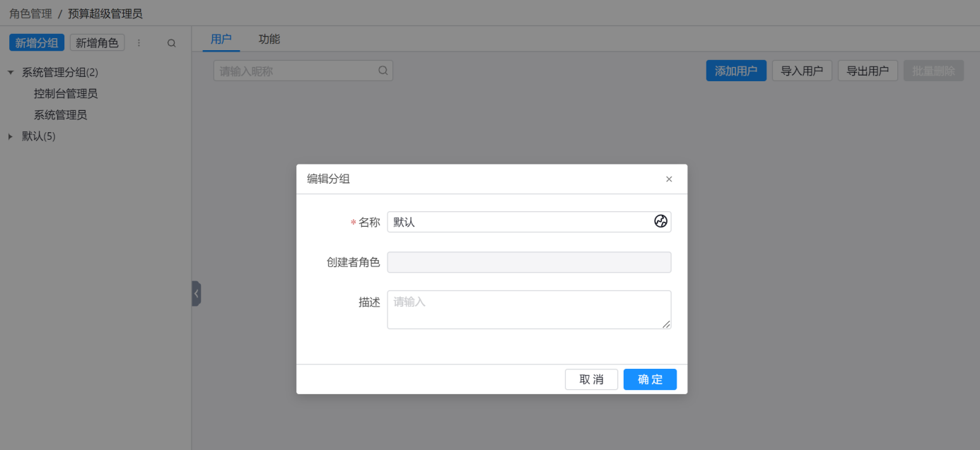Click the round icon inside the 名称 field

660,221
